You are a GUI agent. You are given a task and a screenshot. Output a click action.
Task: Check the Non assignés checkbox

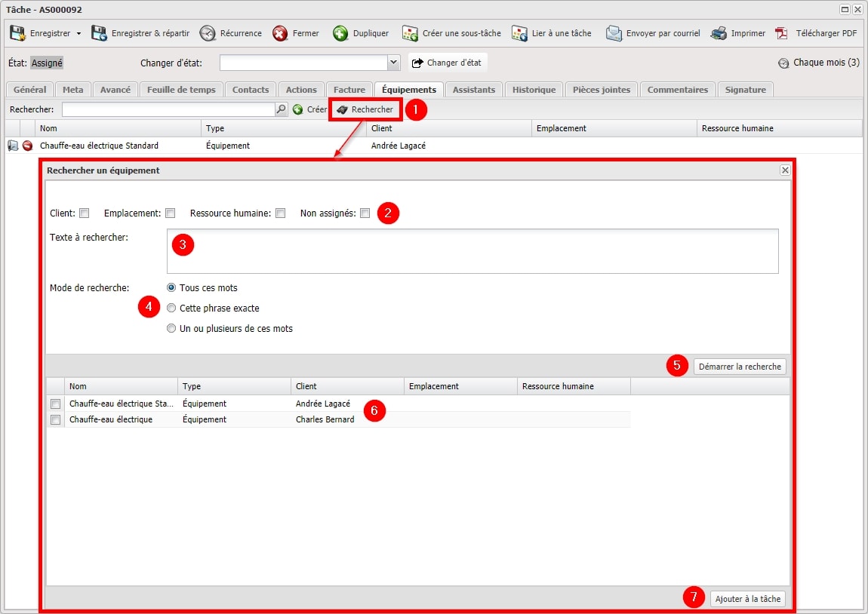coord(365,213)
